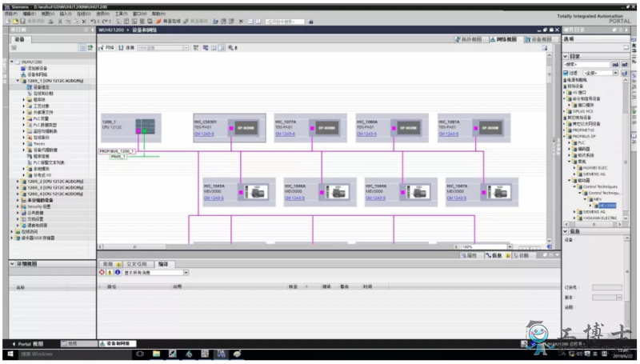Enable the catalog filter checkbox
640x364 pixels.
tap(566, 73)
